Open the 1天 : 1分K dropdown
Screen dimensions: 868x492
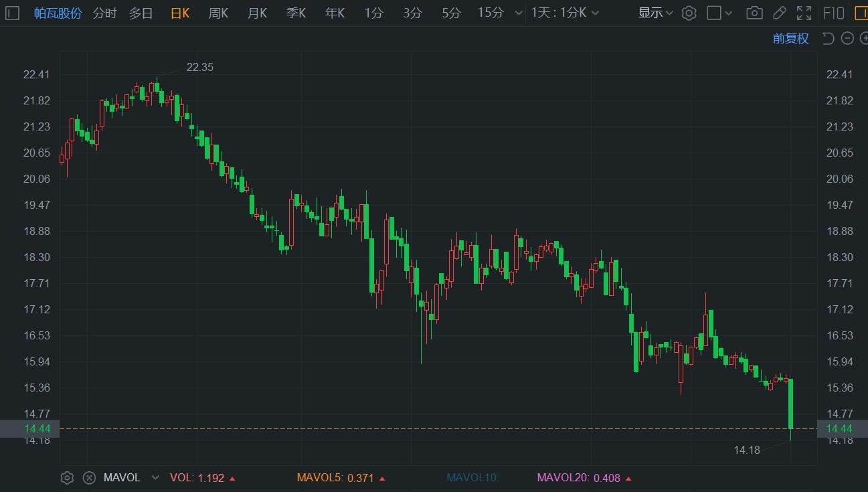[x=565, y=13]
